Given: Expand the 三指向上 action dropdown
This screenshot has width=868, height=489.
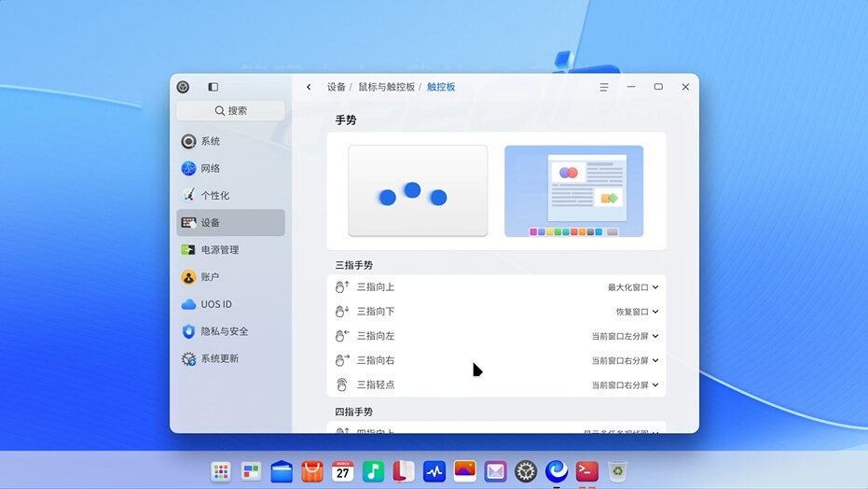Looking at the screenshot, I should 633,287.
